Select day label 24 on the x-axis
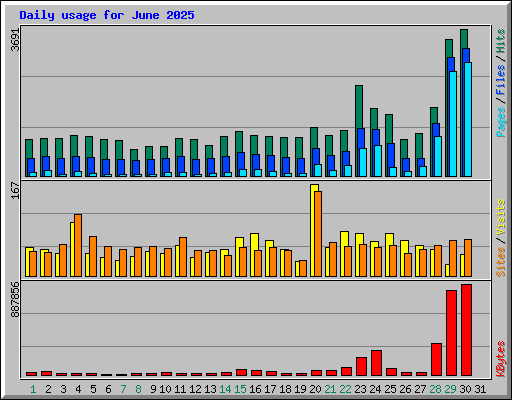This screenshot has height=400, width=512. click(x=375, y=389)
